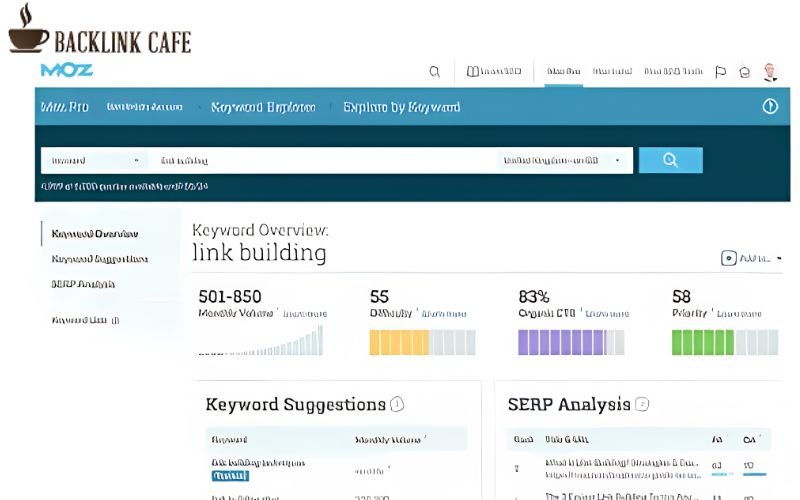Click the Title & URL column header
The height and width of the screenshot is (500, 800).
pyautogui.click(x=566, y=439)
